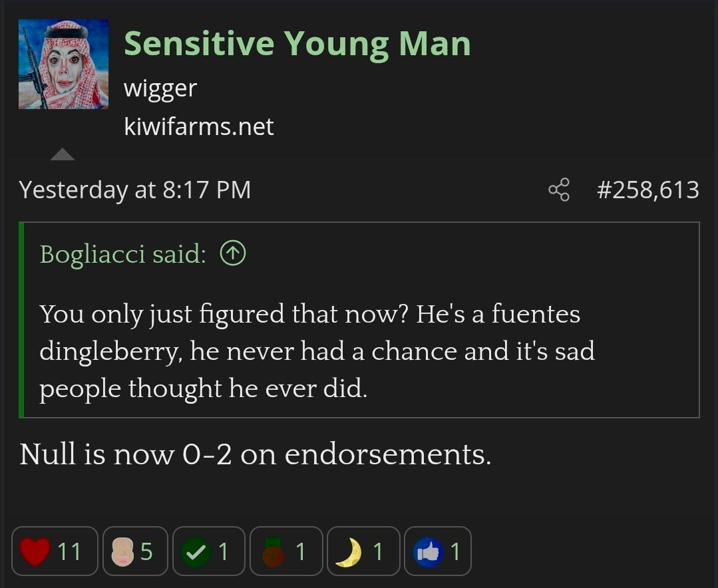Jump to original post via circled up-arrow
718x588 pixels.
tap(233, 253)
